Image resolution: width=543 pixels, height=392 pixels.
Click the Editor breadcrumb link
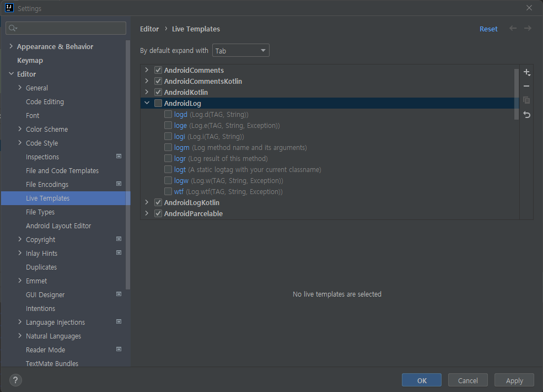[149, 29]
